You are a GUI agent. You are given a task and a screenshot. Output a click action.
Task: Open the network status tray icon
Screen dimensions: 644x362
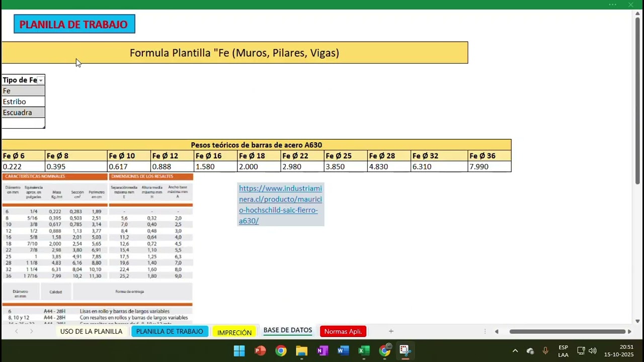coord(581,351)
